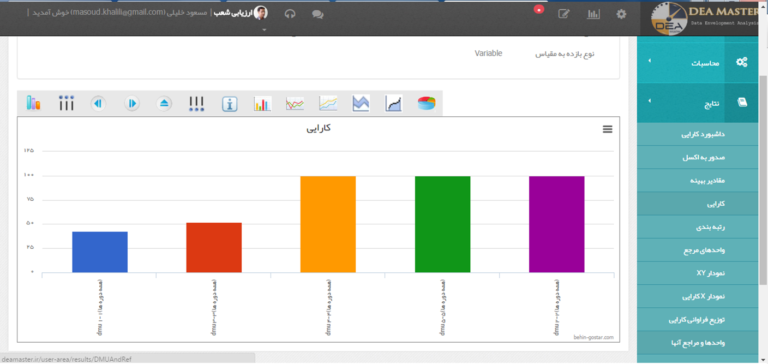Click the red bar in chart
This screenshot has height=364, width=768.
click(x=214, y=247)
